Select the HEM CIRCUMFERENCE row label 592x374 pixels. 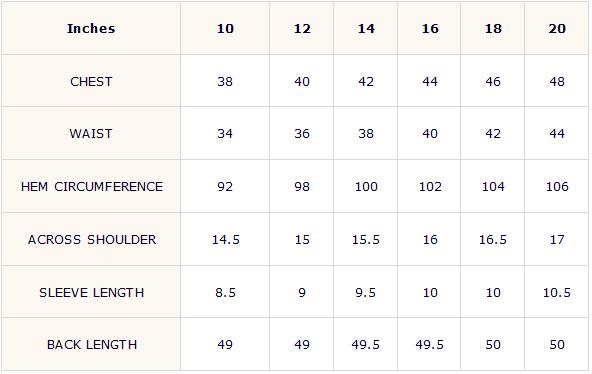pyautogui.click(x=92, y=186)
